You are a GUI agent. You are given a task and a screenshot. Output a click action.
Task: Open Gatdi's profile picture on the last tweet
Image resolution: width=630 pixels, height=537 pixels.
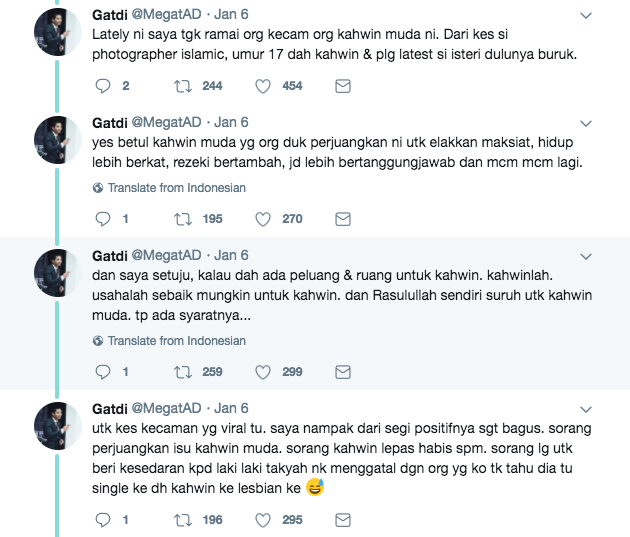(57, 426)
